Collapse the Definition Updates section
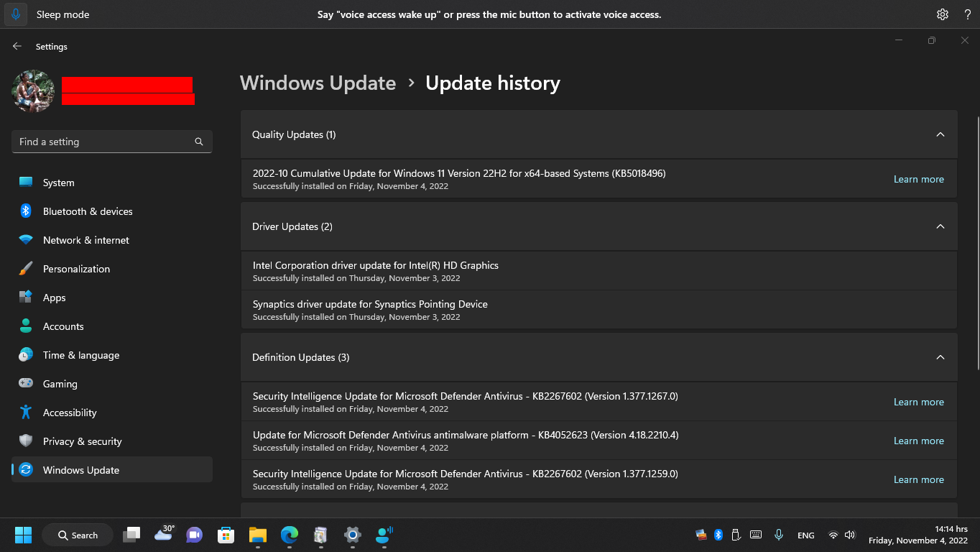980x552 pixels. (x=940, y=357)
